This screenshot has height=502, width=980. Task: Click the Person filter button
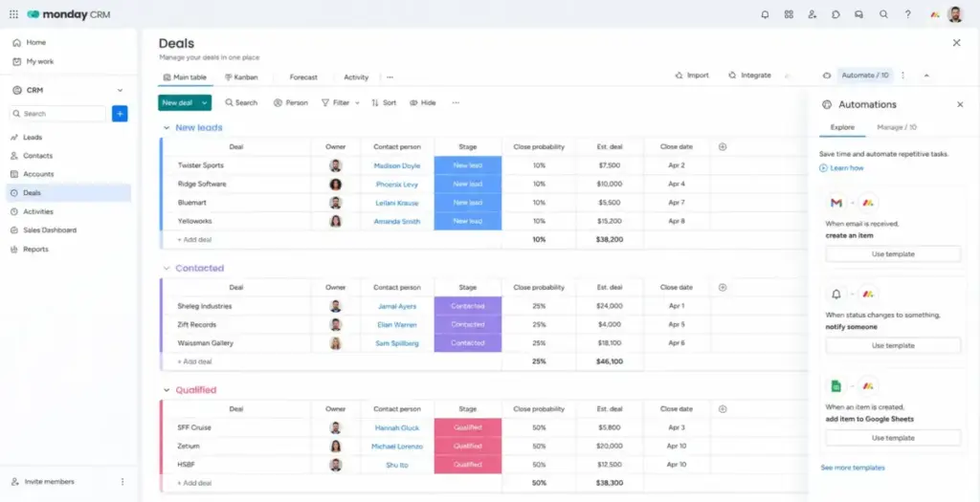(x=291, y=102)
